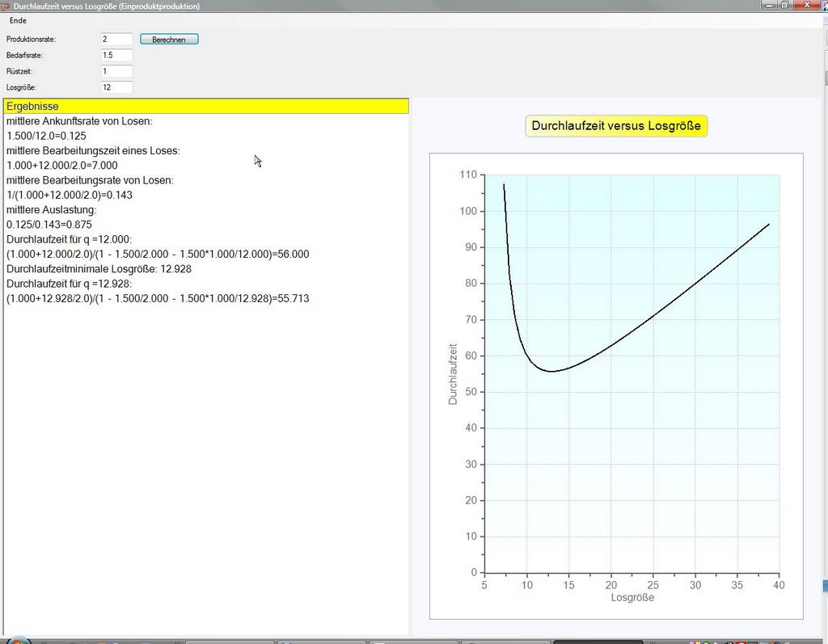Click the application icon in the title bar
This screenshot has width=828, height=644.
[6, 6]
